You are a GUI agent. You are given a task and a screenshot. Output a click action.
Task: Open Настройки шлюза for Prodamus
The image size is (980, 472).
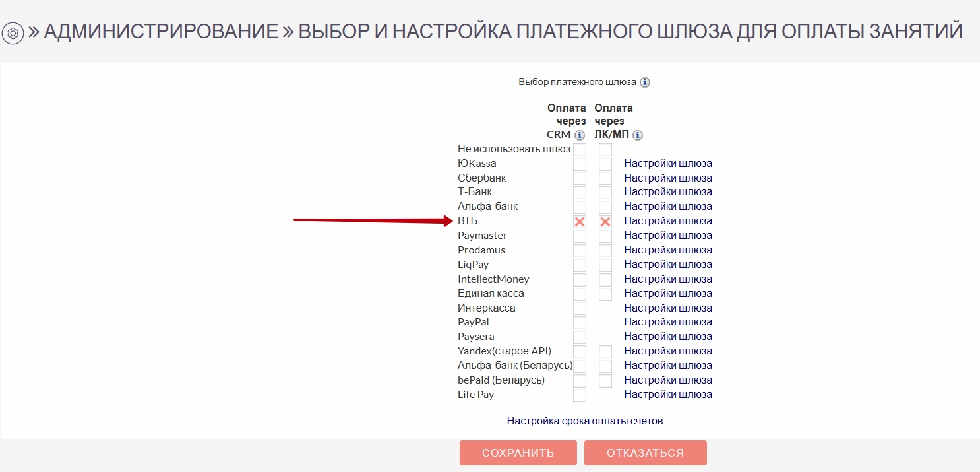click(x=668, y=250)
